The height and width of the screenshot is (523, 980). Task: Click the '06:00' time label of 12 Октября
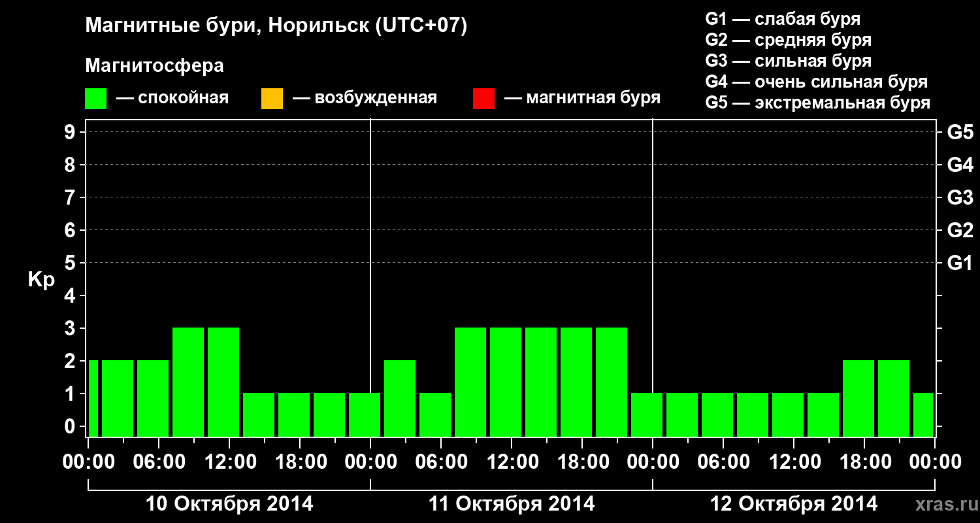click(x=723, y=462)
